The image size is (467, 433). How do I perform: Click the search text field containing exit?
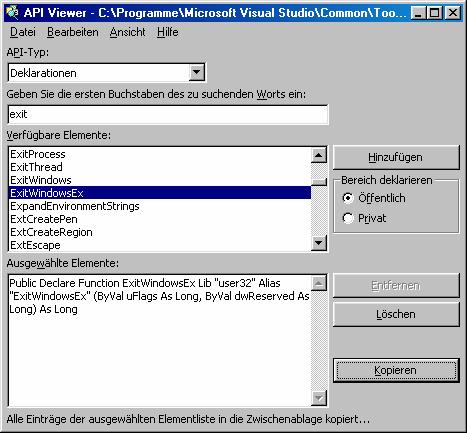click(x=168, y=114)
